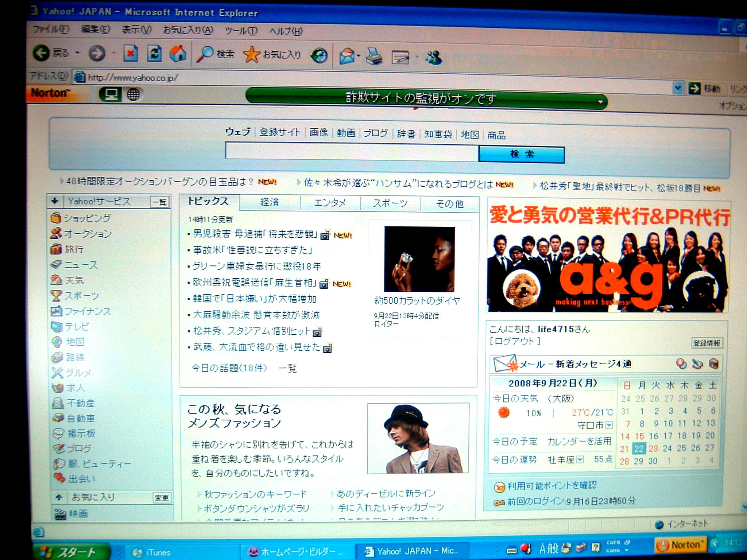Open the お気に入り menu in the menu bar
The image size is (747, 560).
188,30
